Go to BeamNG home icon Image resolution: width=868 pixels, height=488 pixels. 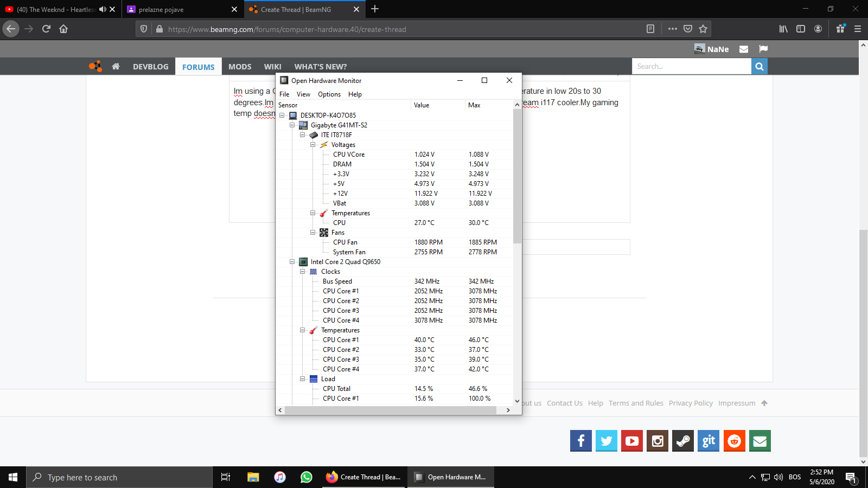116,67
